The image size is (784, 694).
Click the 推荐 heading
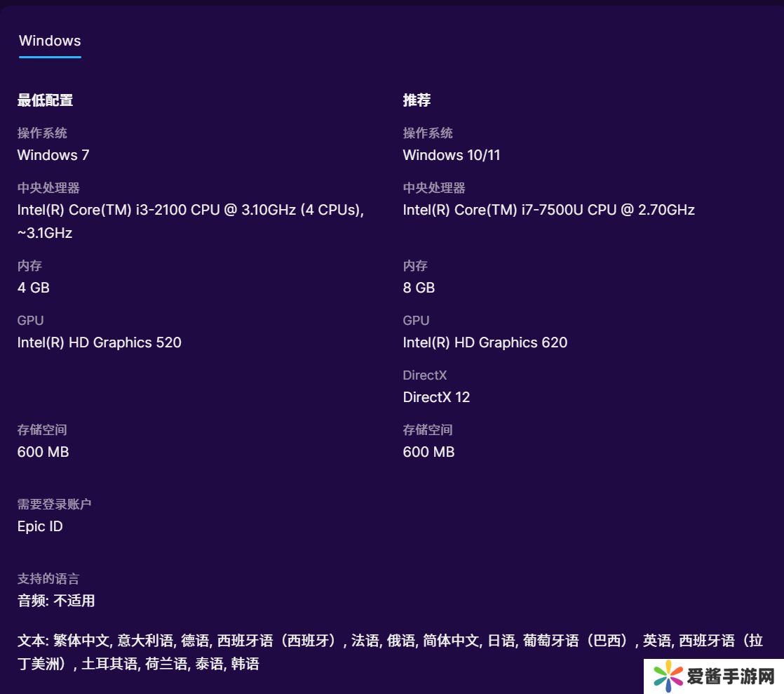[x=417, y=100]
